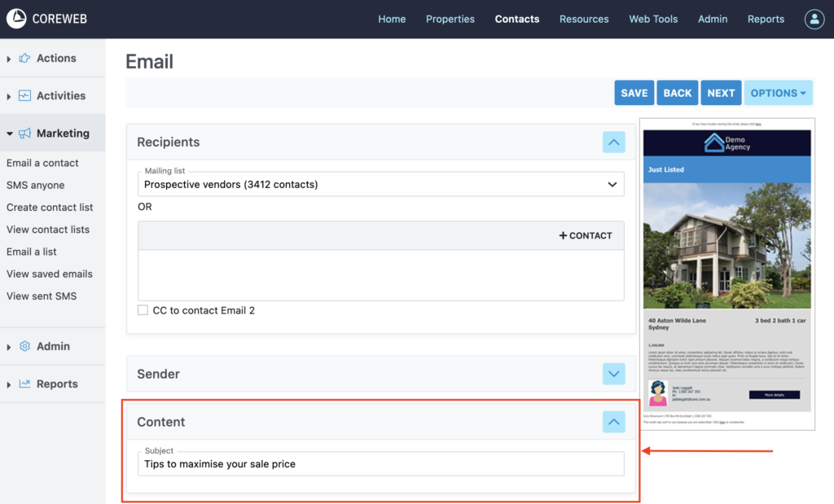Go to Web Tools in navigation
The image size is (834, 504).
(653, 20)
